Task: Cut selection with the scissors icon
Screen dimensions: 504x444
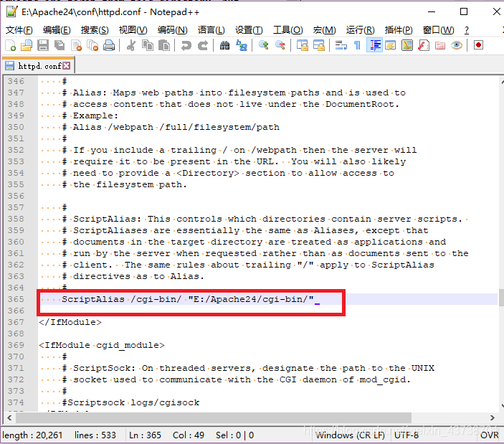Action: [x=130, y=45]
